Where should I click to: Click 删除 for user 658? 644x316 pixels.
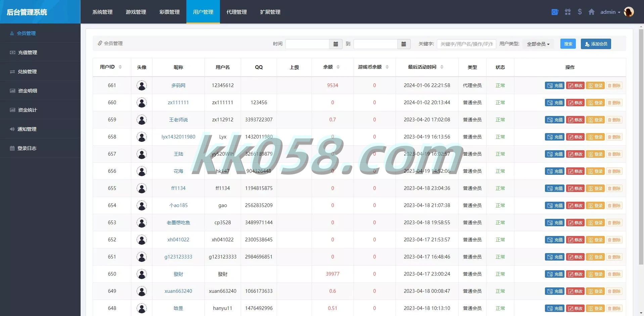coord(614,137)
